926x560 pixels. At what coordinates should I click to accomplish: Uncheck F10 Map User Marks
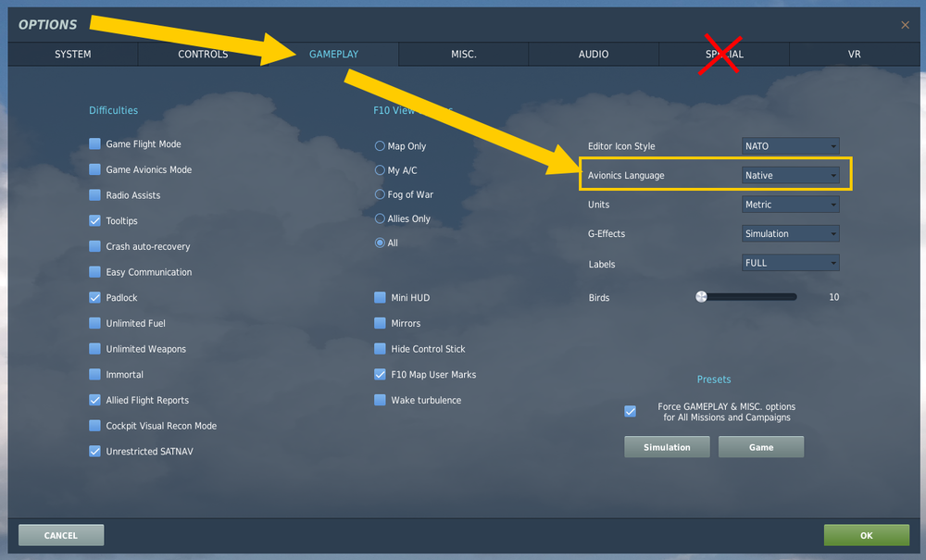tap(380, 374)
